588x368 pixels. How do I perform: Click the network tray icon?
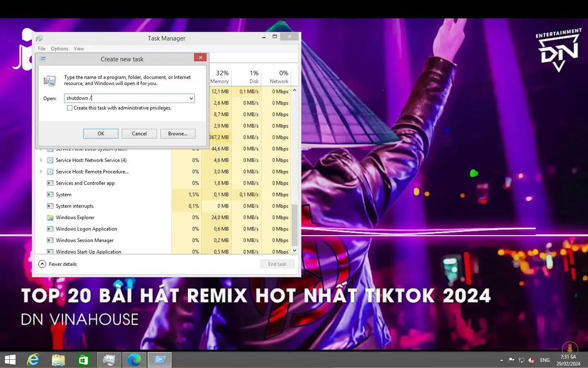point(521,360)
